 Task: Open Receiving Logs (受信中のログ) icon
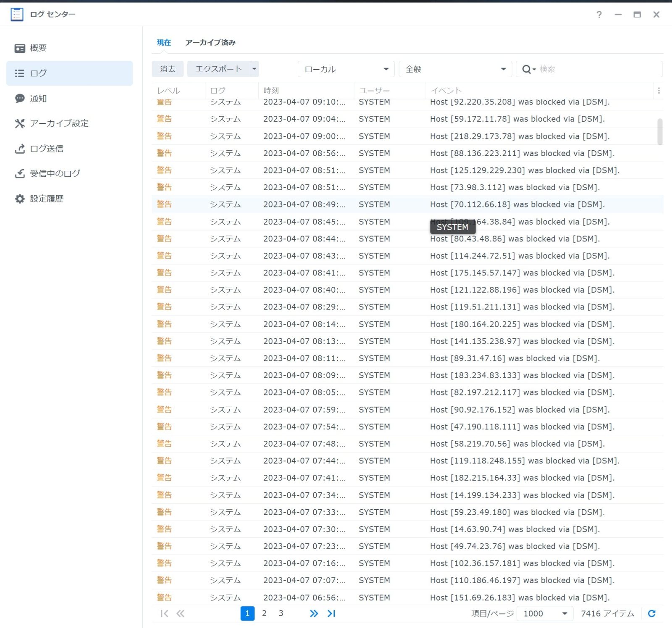pyautogui.click(x=20, y=173)
